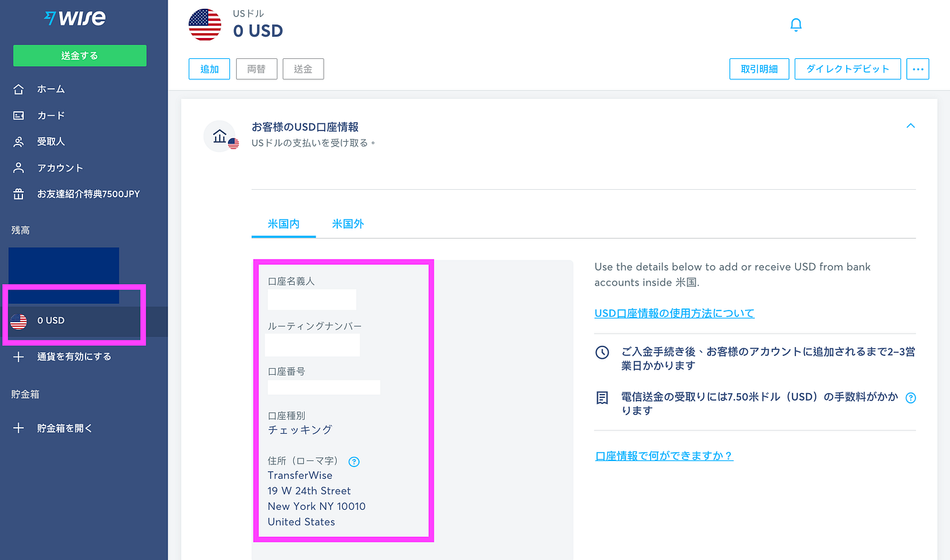Click the home icon in sidebar

click(18, 89)
